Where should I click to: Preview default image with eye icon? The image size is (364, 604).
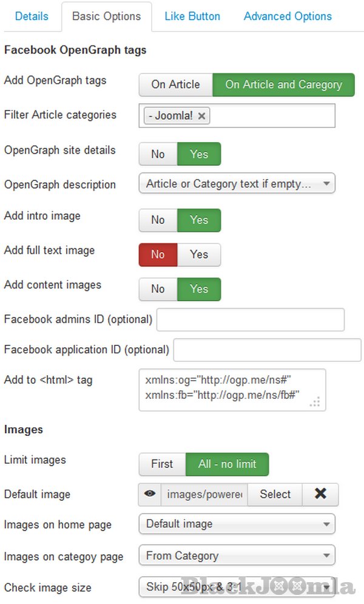[150, 494]
